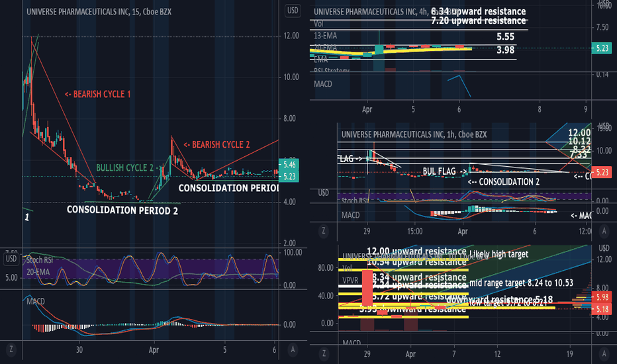
Task: Click the 5.23 red price label on 1h chart
Action: pos(602,172)
